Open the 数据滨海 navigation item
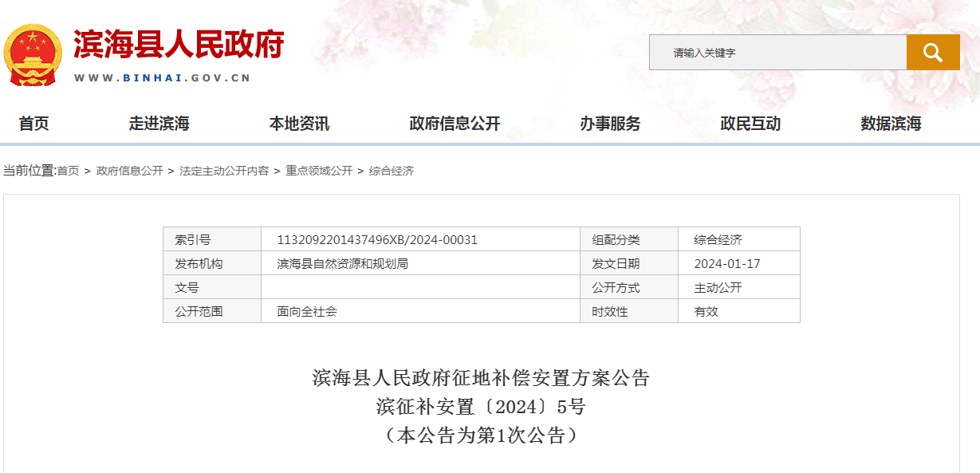980x473 pixels. [x=891, y=124]
